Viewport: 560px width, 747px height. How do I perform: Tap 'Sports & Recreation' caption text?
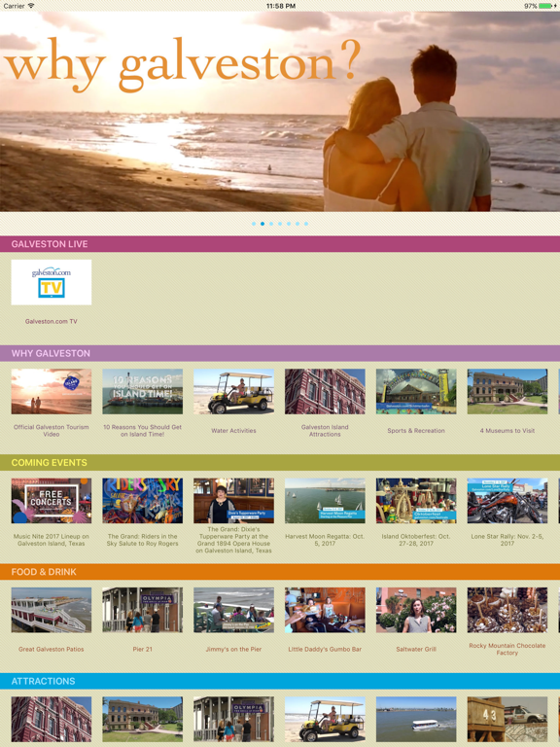click(416, 431)
